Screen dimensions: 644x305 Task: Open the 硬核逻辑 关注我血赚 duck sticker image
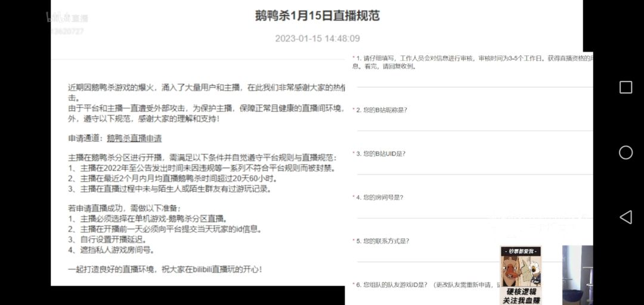pyautogui.click(x=521, y=275)
